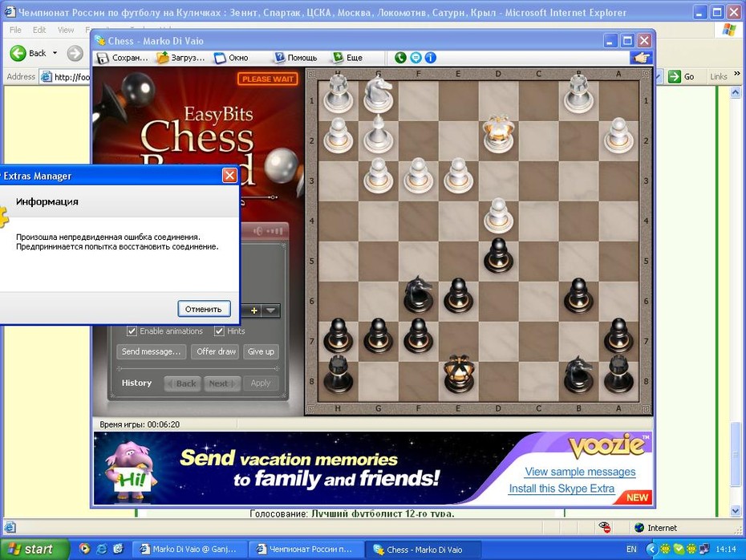Select the white queen on D2

[x=498, y=134]
